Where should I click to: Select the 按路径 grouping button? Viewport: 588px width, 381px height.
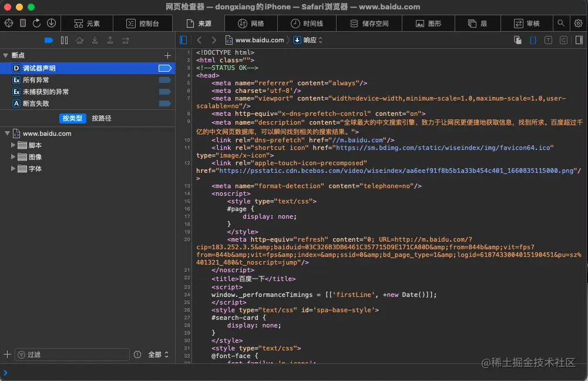click(x=101, y=118)
